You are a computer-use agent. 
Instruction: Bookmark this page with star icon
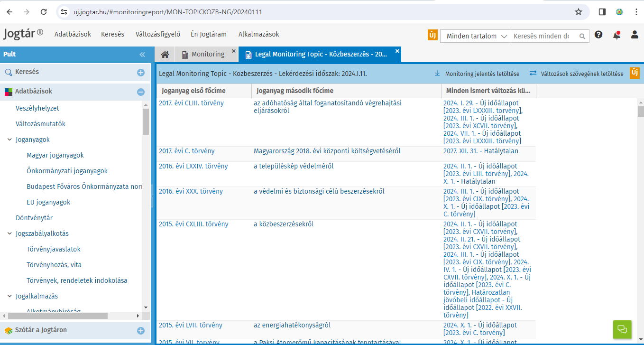[579, 12]
